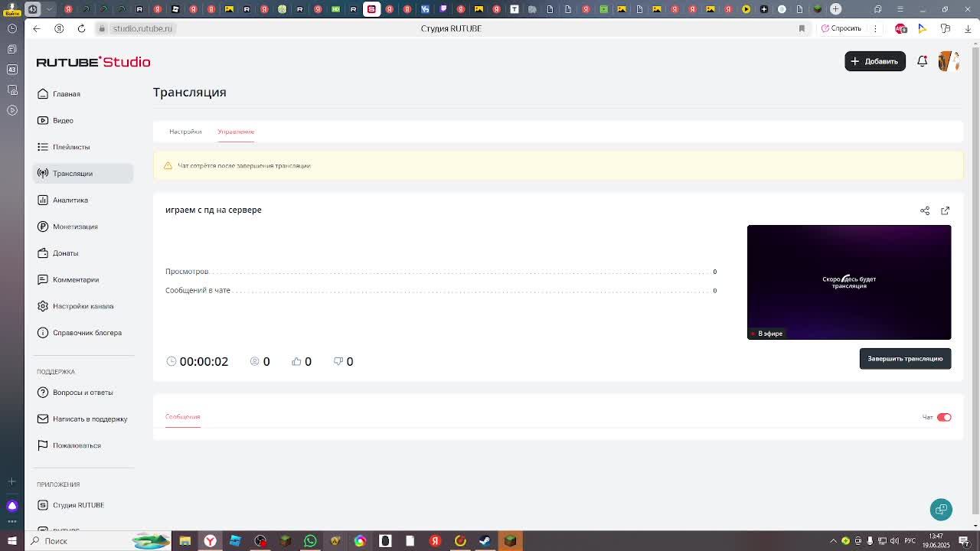Click the РУС language indicator
Image resolution: width=980 pixels, height=551 pixels.
click(911, 541)
